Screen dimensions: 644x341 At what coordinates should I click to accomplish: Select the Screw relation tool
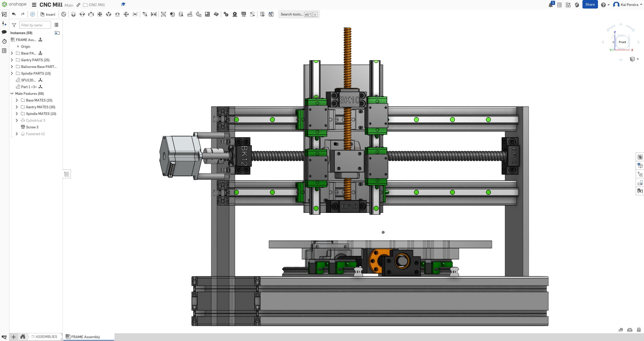coord(244,14)
